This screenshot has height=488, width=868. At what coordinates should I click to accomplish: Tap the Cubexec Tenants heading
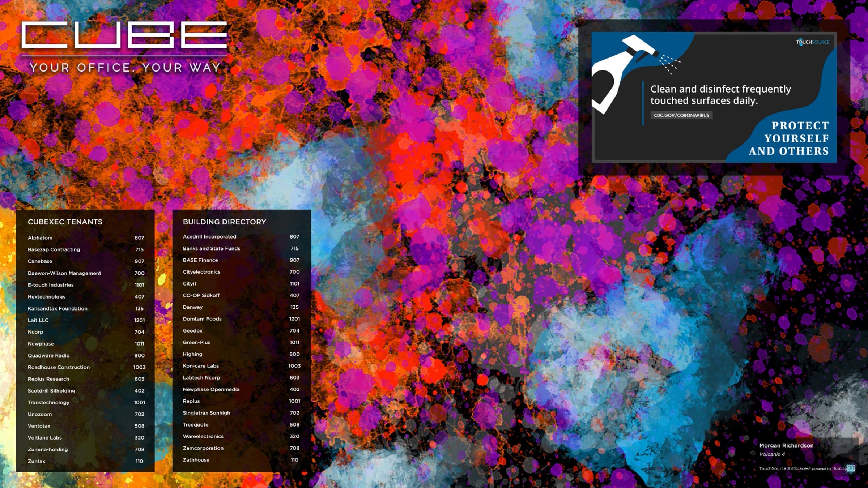[65, 222]
